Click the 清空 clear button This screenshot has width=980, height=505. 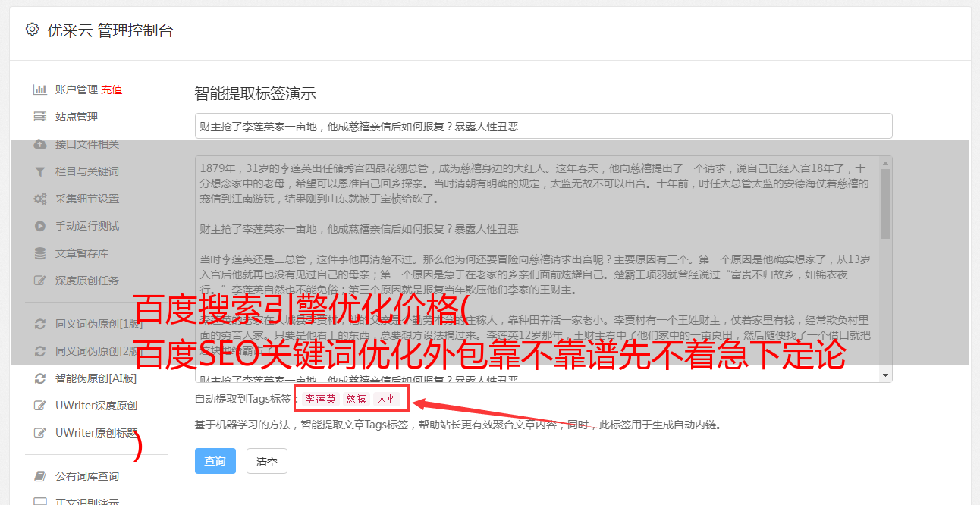point(267,461)
